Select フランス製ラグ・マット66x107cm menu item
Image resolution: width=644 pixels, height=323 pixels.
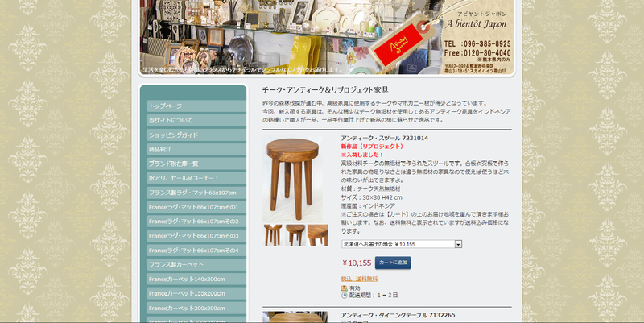196,193
